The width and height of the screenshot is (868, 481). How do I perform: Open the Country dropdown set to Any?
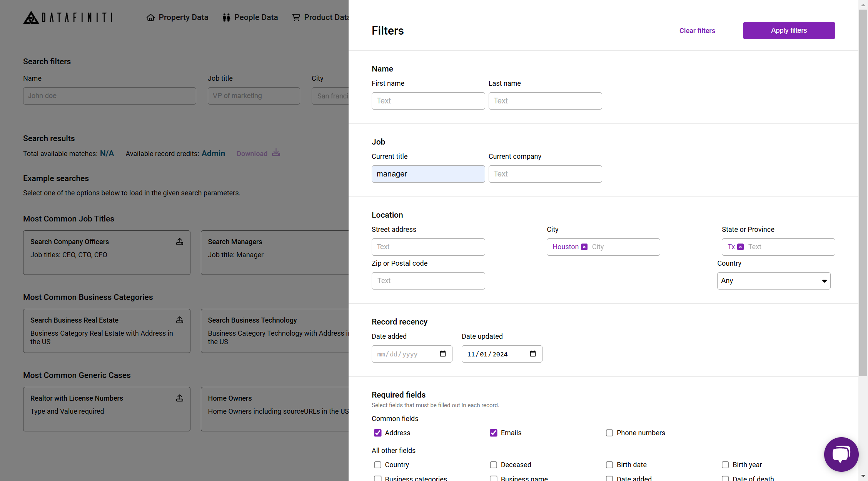(774, 281)
